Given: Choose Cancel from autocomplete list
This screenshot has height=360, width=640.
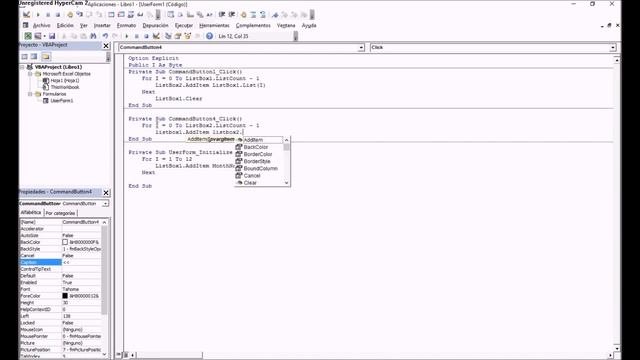Looking at the screenshot, I should [259, 176].
